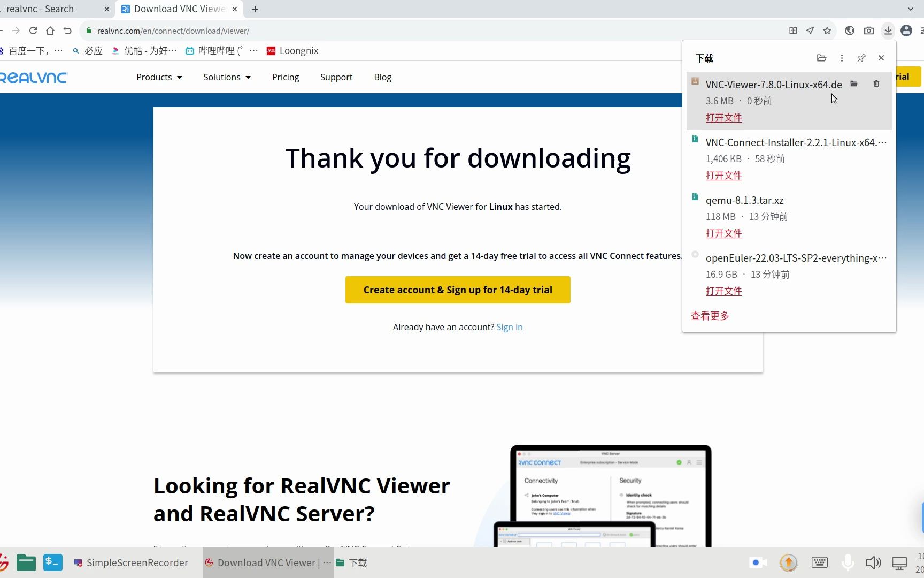This screenshot has width=924, height=578.
Task: Click Create account & Sign up button
Action: [458, 290]
